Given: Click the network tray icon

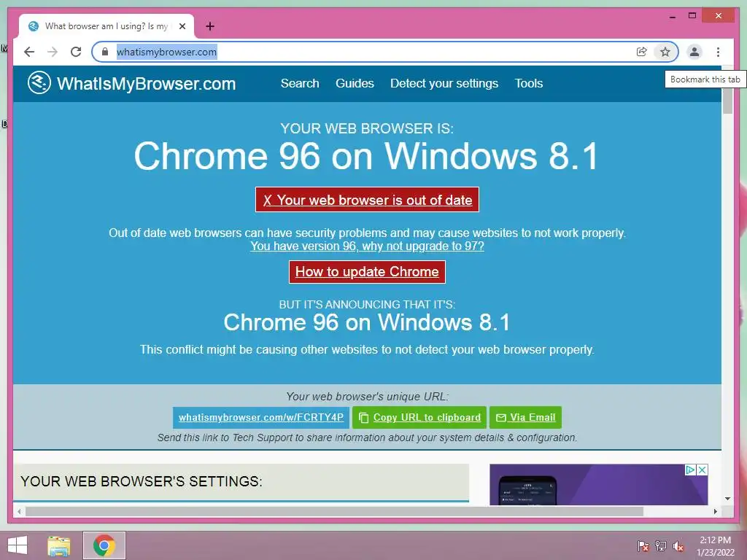Looking at the screenshot, I should pos(660,545).
